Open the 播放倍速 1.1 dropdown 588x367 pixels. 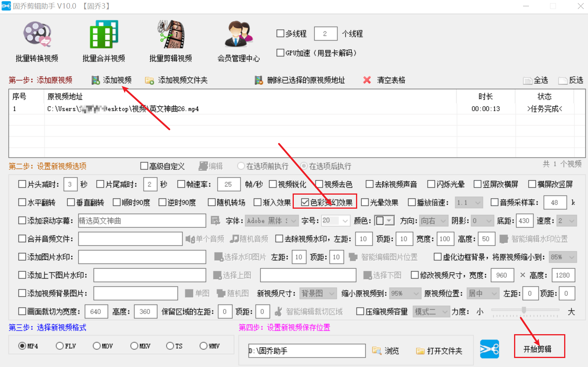coord(469,202)
